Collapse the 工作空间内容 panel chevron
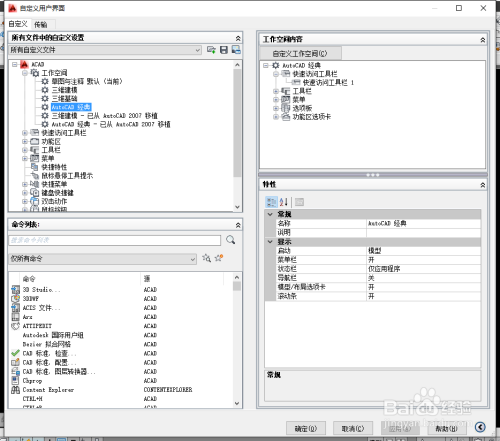500x441 pixels. click(482, 40)
